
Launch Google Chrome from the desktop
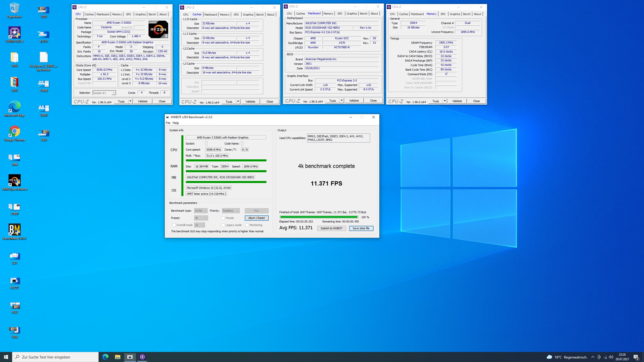[14, 133]
